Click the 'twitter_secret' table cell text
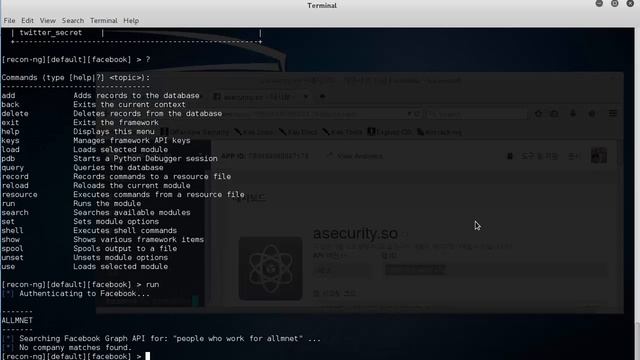The width and height of the screenshot is (640, 360). (x=51, y=33)
